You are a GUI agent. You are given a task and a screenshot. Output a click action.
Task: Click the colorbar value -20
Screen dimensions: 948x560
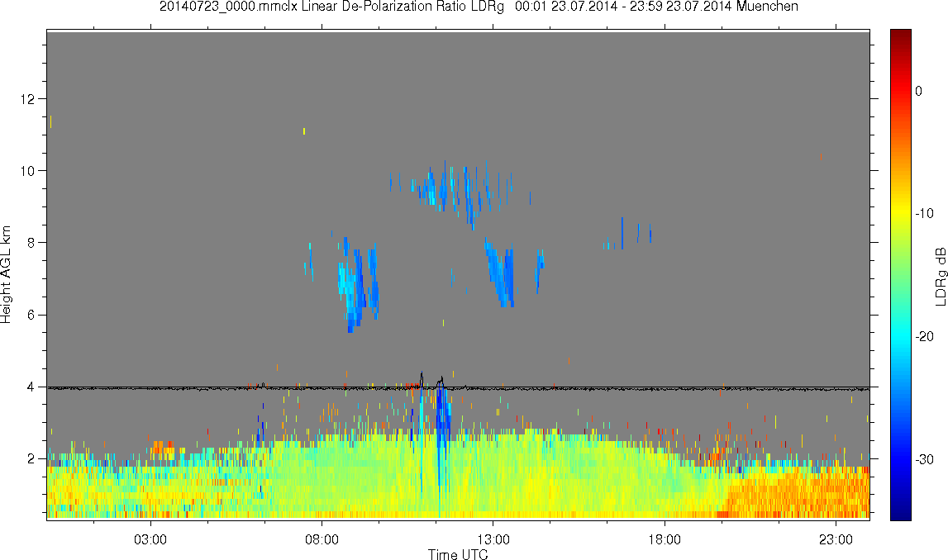924,336
